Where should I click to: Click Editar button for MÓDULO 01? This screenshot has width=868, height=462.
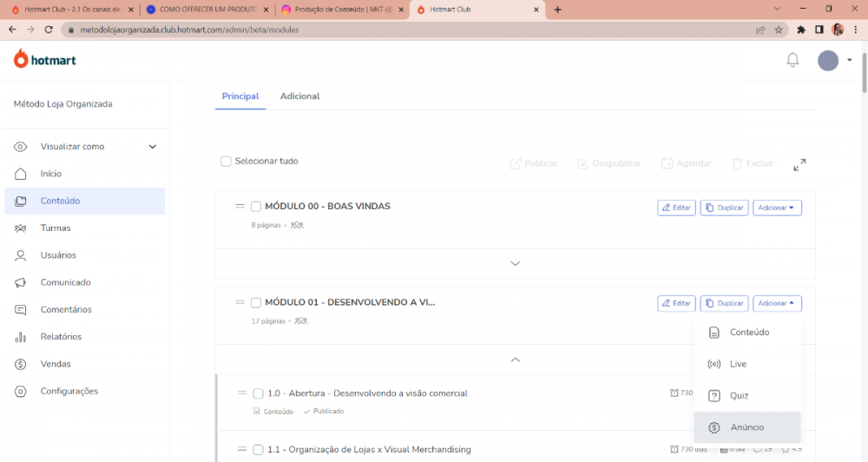pos(676,303)
